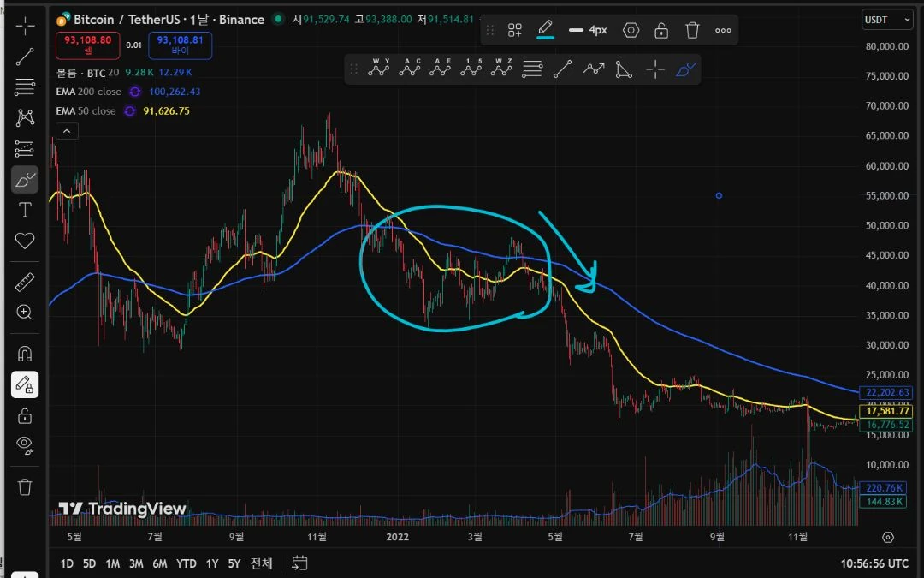Screen dimensions: 924x578
Task: Select the YTD time range
Action: [187, 563]
